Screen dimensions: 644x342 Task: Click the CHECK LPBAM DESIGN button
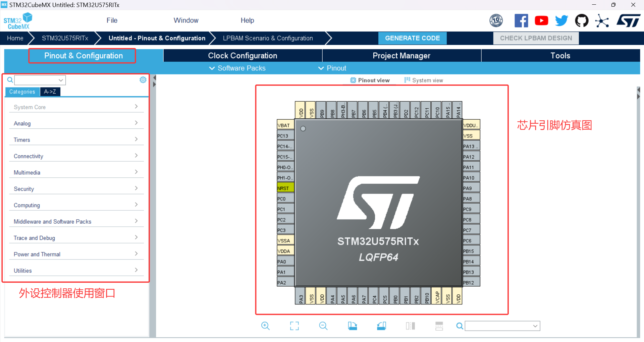(536, 38)
